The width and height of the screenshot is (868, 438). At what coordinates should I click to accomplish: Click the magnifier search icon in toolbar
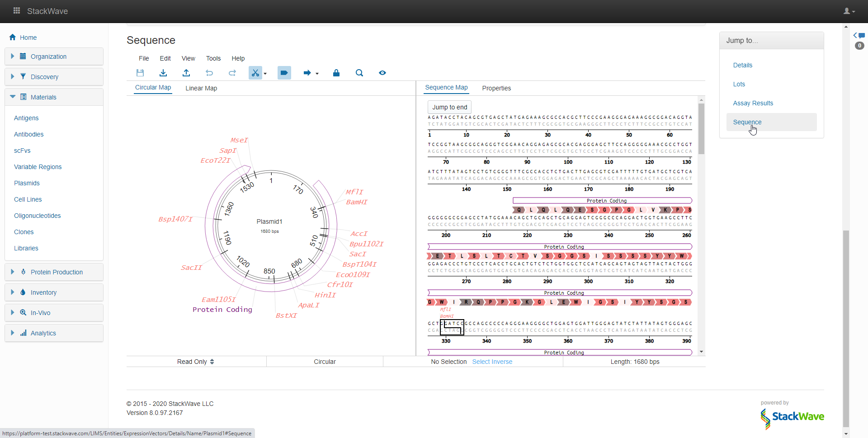(x=359, y=73)
